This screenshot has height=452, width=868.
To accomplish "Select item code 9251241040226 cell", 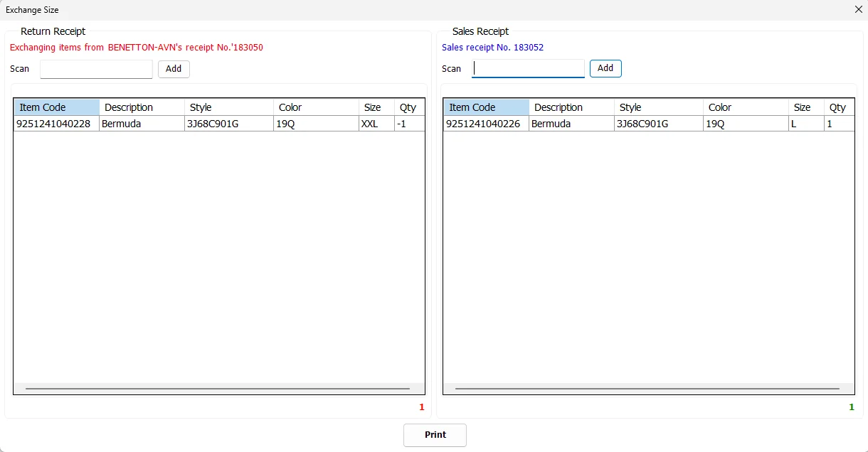I will [x=487, y=124].
